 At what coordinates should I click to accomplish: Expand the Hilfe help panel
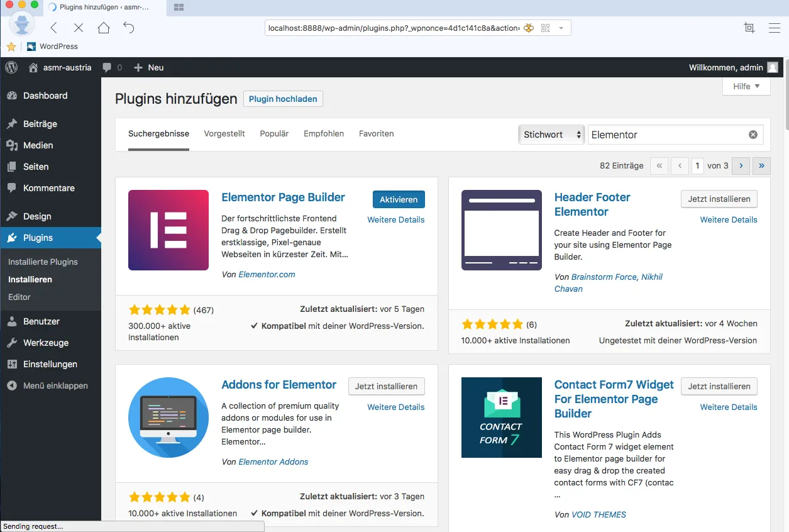tap(746, 86)
